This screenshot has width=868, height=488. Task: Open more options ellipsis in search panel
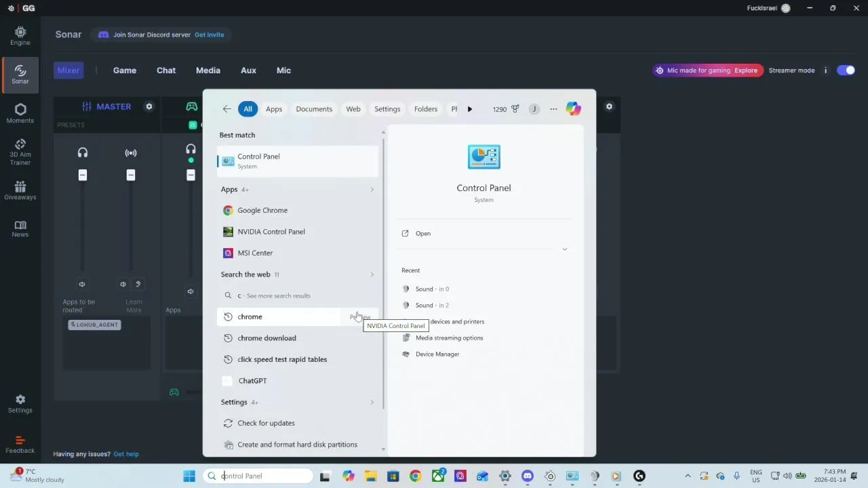[x=553, y=109]
